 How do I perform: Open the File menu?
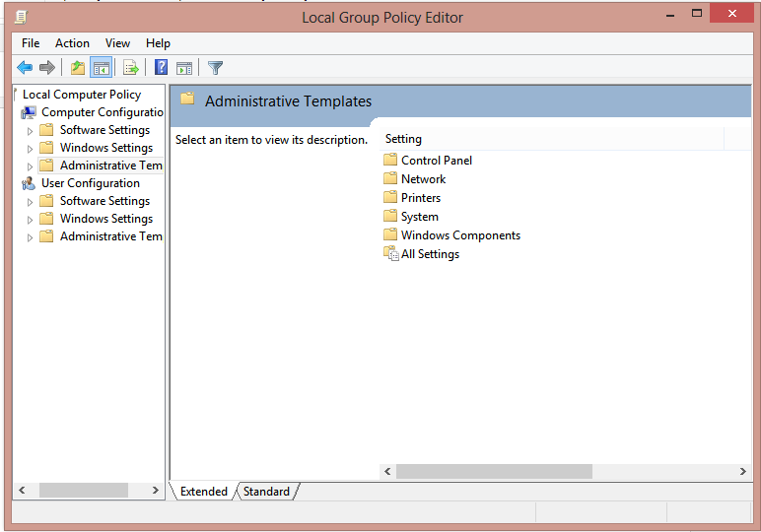pyautogui.click(x=31, y=43)
